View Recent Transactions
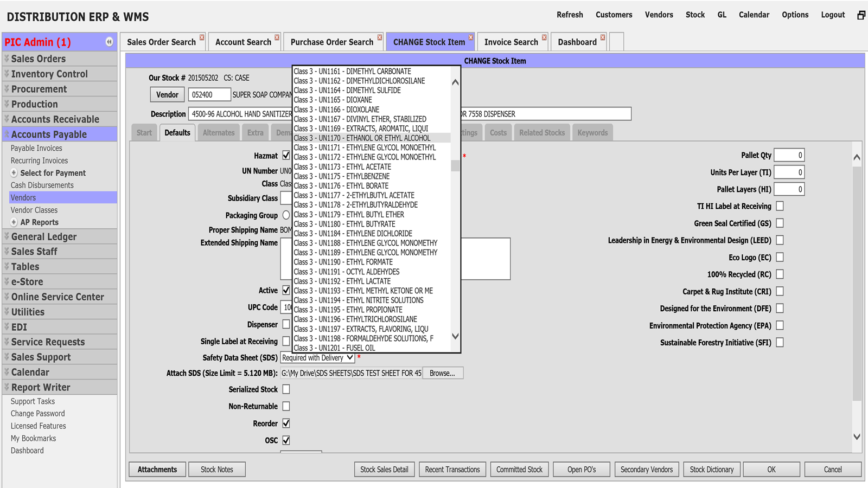The image size is (868, 488). coord(452,470)
